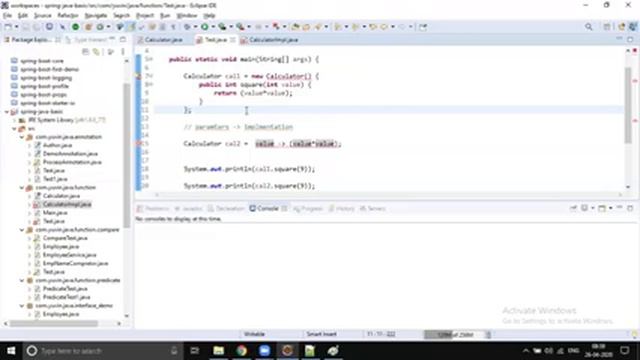Select the Type Hierarchy tab
Image resolution: width=640 pixels, height=360 pixels.
(86, 40)
